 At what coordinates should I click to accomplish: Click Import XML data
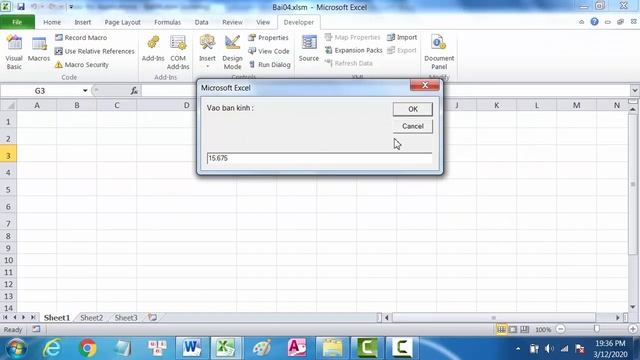point(402,37)
